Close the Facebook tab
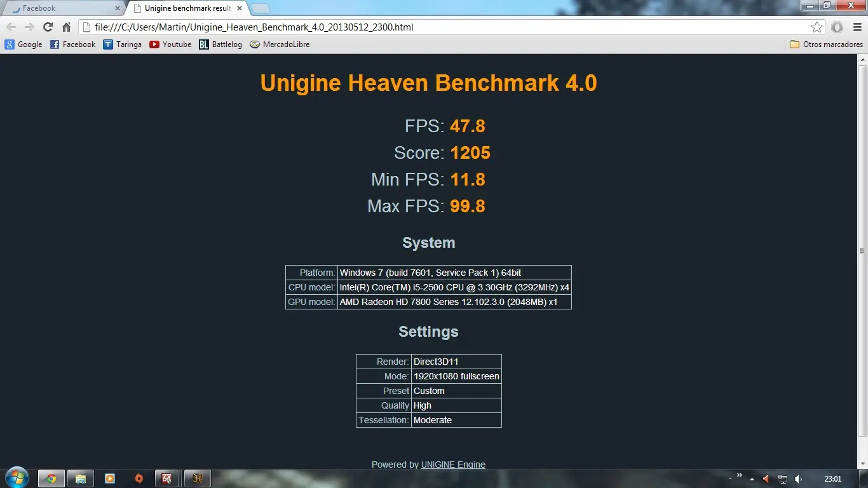 [x=117, y=8]
